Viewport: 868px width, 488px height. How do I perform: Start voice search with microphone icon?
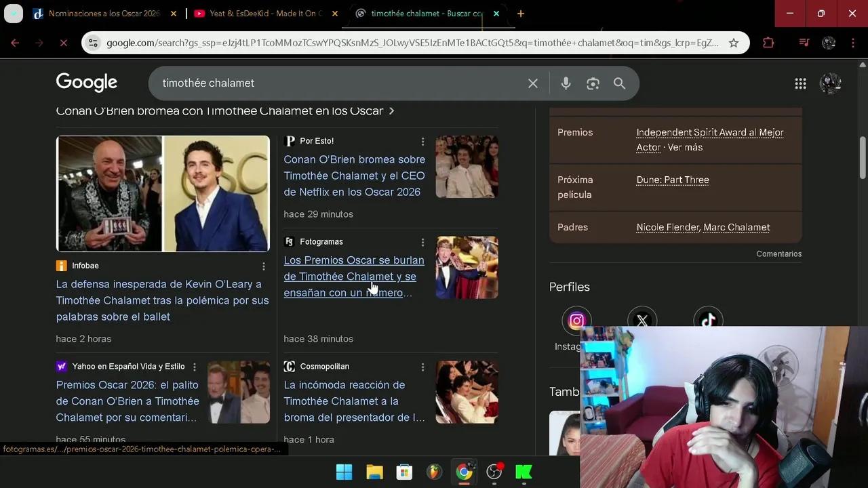(x=566, y=83)
